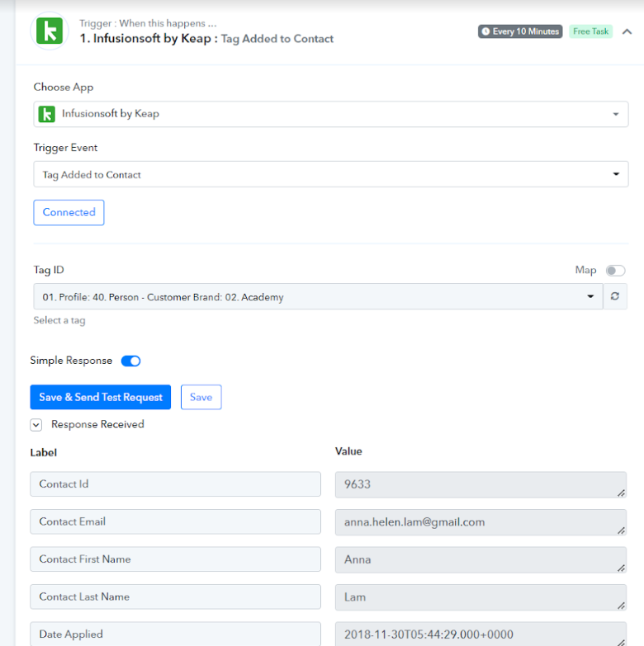The height and width of the screenshot is (646, 644).
Task: Click the Contact Last Name label field
Action: point(175,596)
